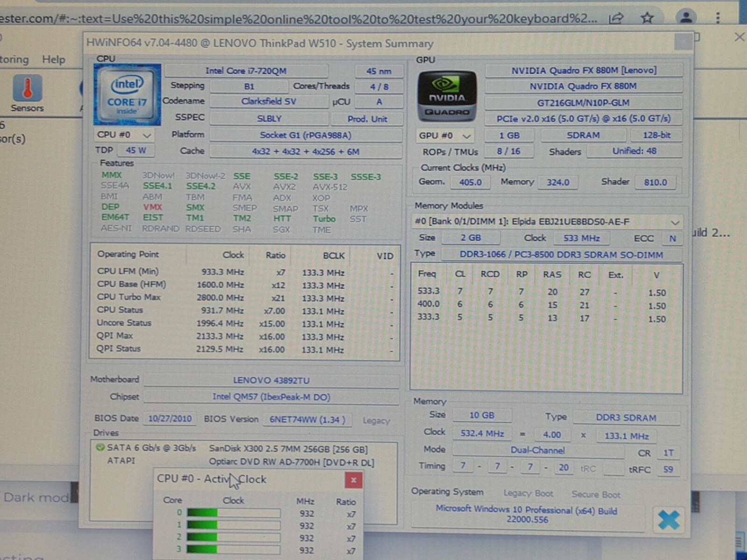The height and width of the screenshot is (560, 747).
Task: Click the memory clock 532.4 MHz field
Action: [482, 434]
